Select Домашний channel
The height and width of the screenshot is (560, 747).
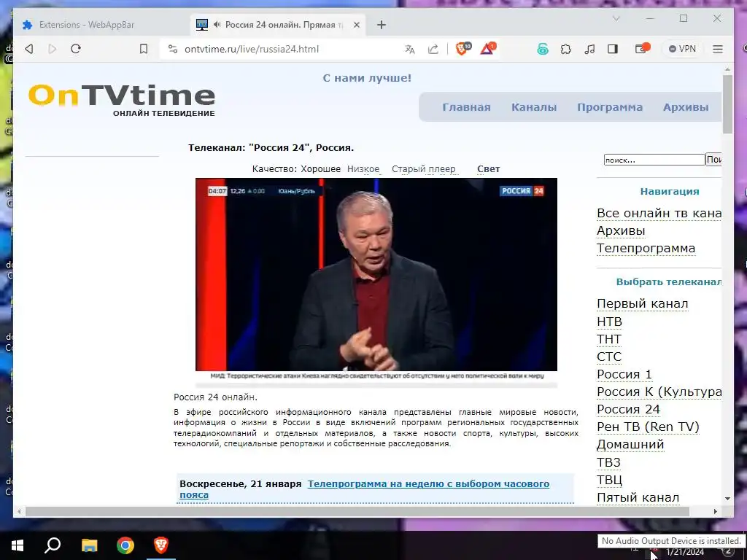point(630,445)
